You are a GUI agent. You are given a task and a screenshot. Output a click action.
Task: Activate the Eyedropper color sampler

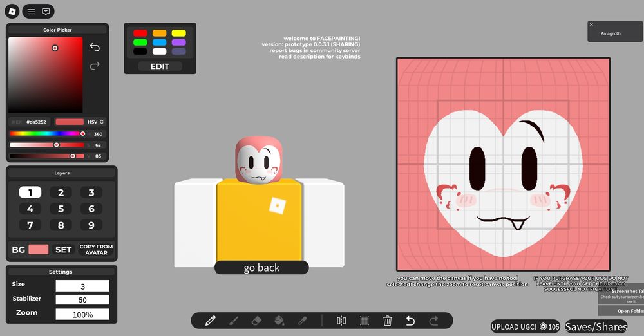click(x=302, y=321)
